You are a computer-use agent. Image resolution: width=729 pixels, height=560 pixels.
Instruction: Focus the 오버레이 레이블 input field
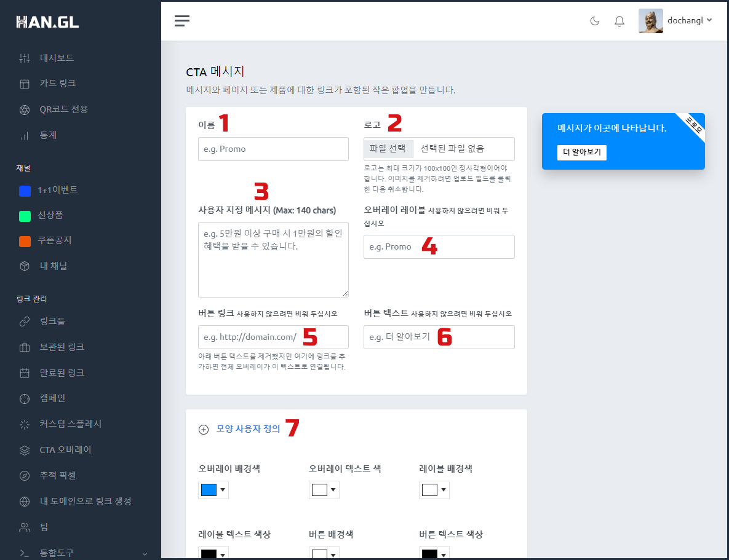(439, 246)
